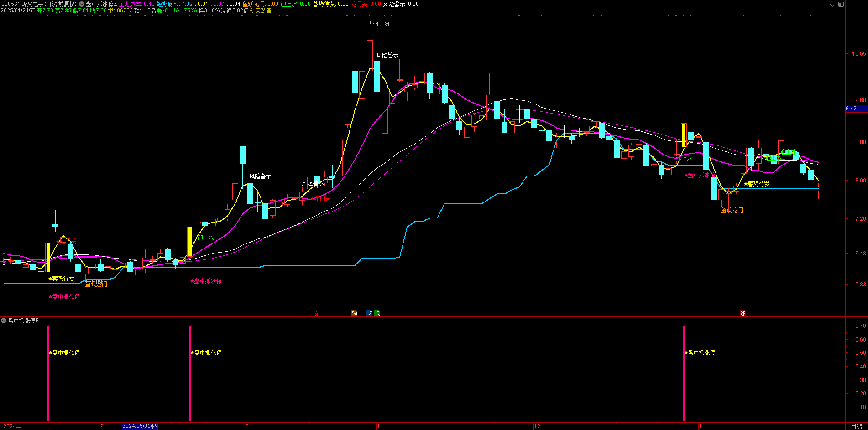Click the blue 9.42 price tag on axis
This screenshot has width=868, height=430.
(857, 109)
